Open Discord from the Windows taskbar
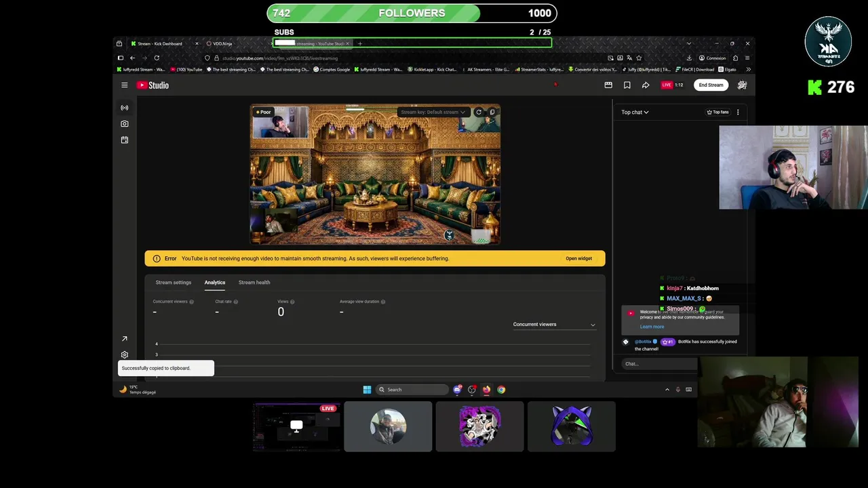Screen dimensions: 868x488 tap(457, 390)
